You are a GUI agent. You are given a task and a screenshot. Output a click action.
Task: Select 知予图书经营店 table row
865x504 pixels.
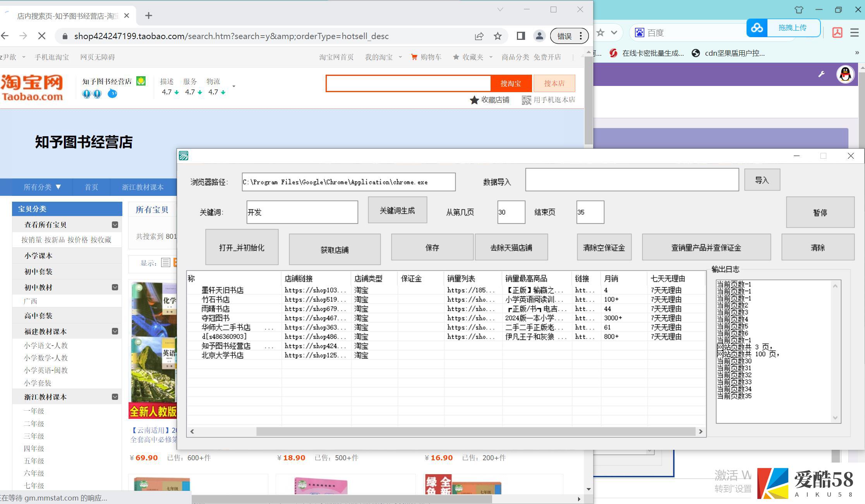(x=446, y=346)
